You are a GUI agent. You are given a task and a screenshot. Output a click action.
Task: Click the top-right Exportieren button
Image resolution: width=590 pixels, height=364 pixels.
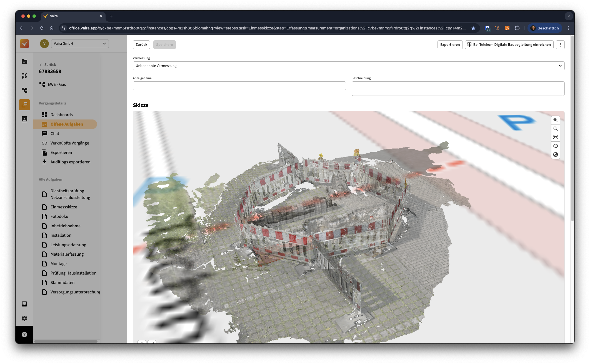[450, 45]
